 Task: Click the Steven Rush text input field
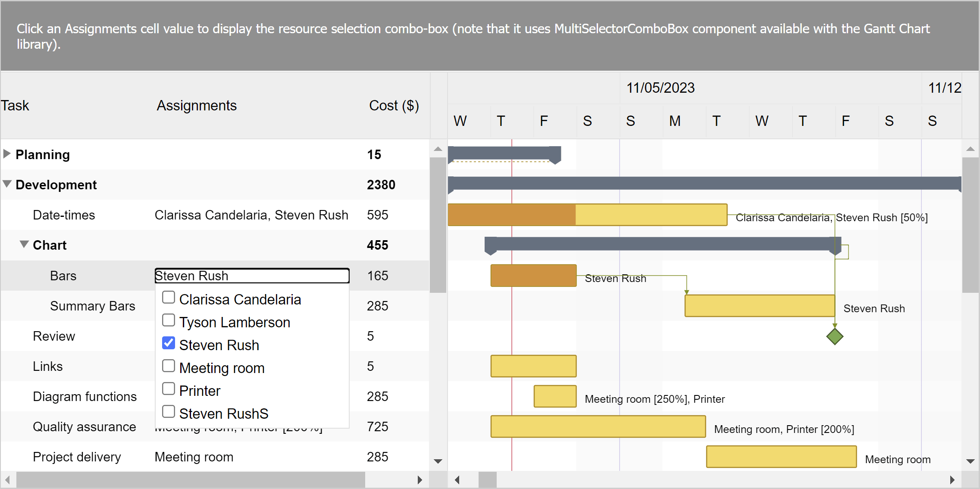click(251, 276)
